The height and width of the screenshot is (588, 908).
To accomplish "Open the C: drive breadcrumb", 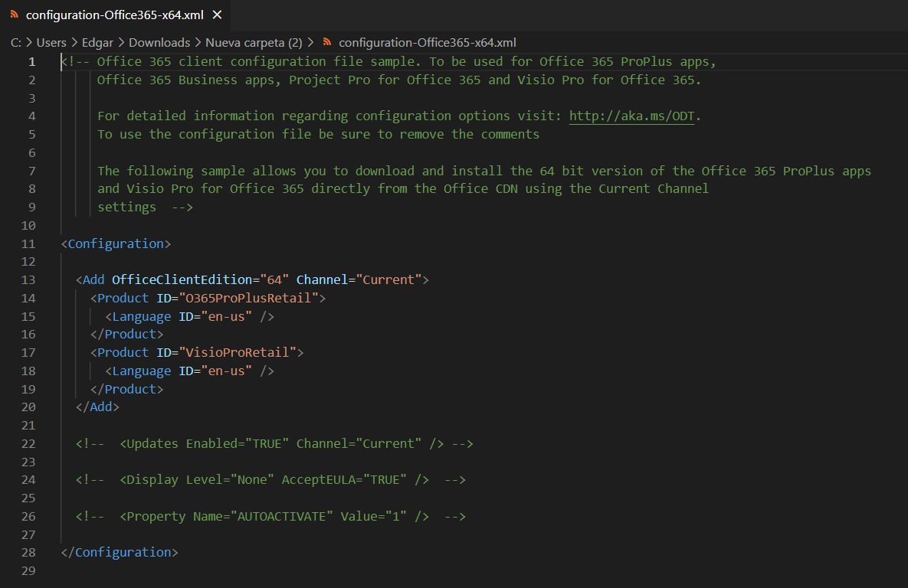I will click(15, 43).
